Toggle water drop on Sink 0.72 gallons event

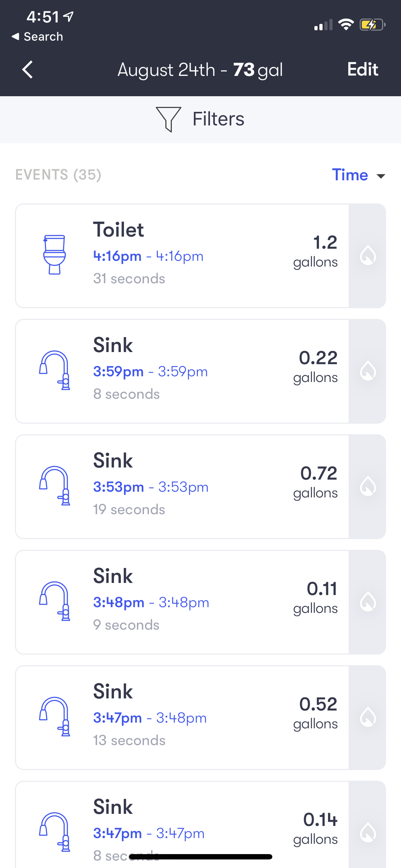tap(367, 486)
